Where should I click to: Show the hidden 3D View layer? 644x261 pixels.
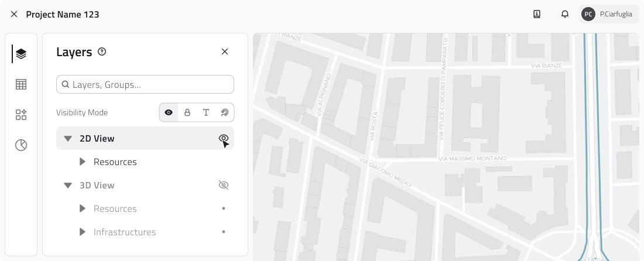click(x=223, y=186)
